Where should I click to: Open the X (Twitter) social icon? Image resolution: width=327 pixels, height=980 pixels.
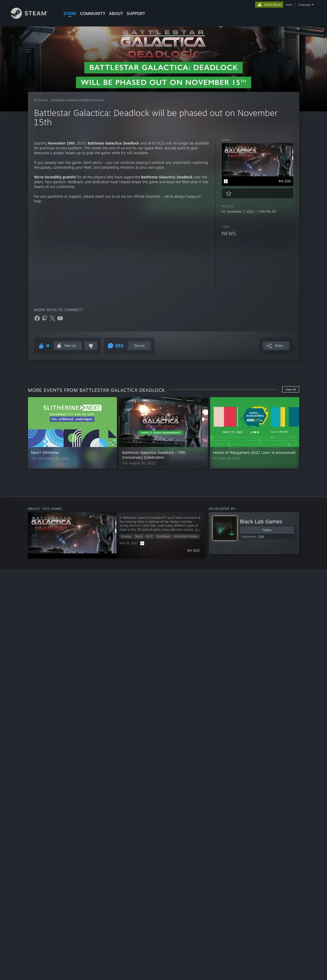pyautogui.click(x=52, y=318)
